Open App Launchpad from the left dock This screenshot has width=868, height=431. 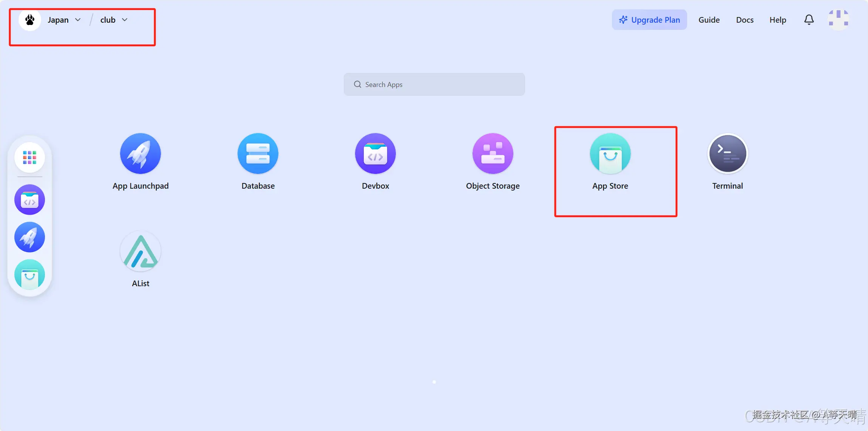point(29,237)
